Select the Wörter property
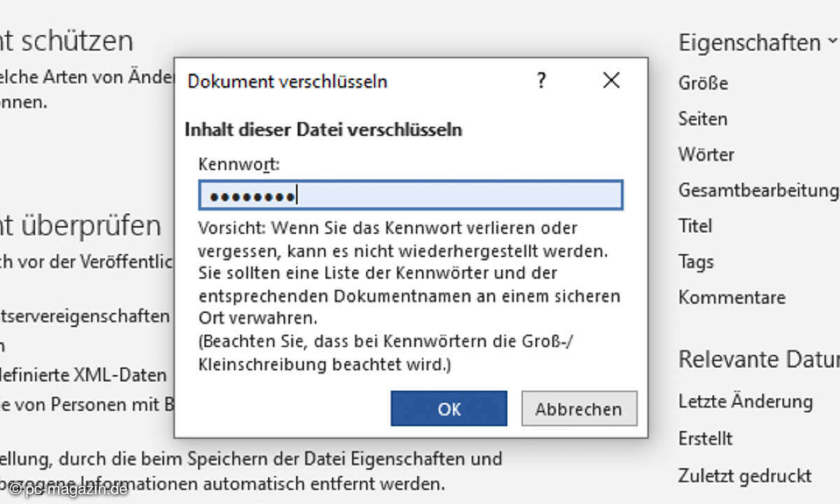The width and height of the screenshot is (840, 504). [706, 155]
